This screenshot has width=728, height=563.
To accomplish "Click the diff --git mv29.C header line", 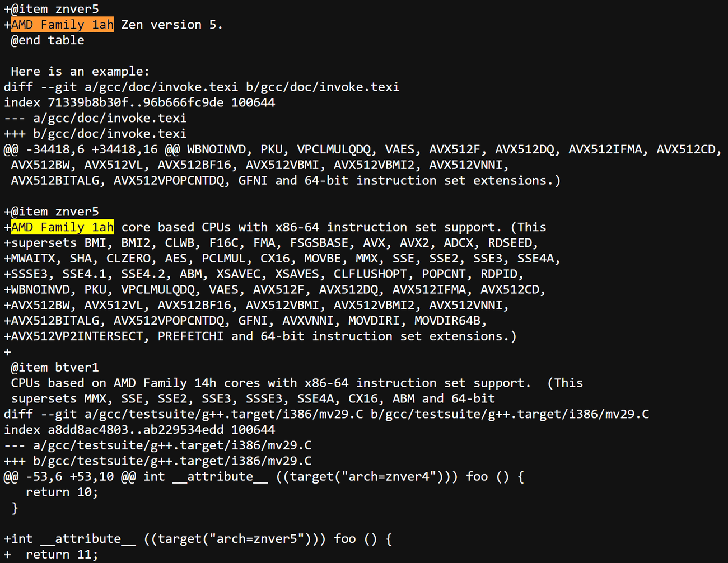I will (326, 414).
